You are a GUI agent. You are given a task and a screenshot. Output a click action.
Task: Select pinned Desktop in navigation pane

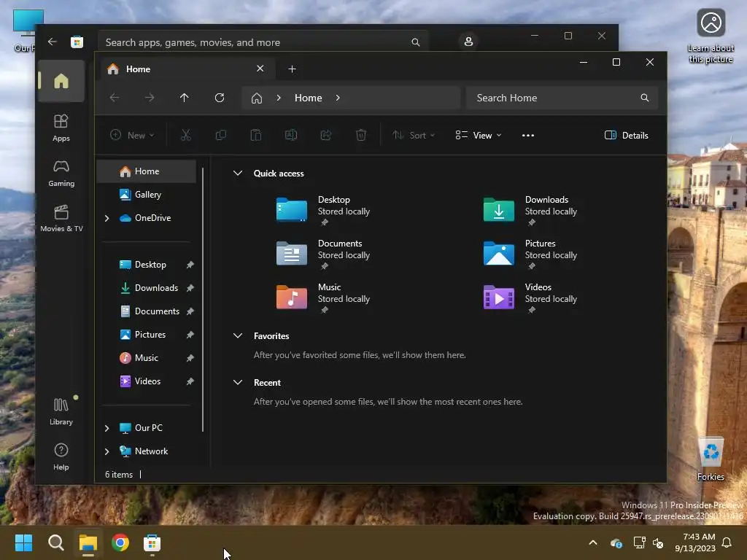coord(146,264)
